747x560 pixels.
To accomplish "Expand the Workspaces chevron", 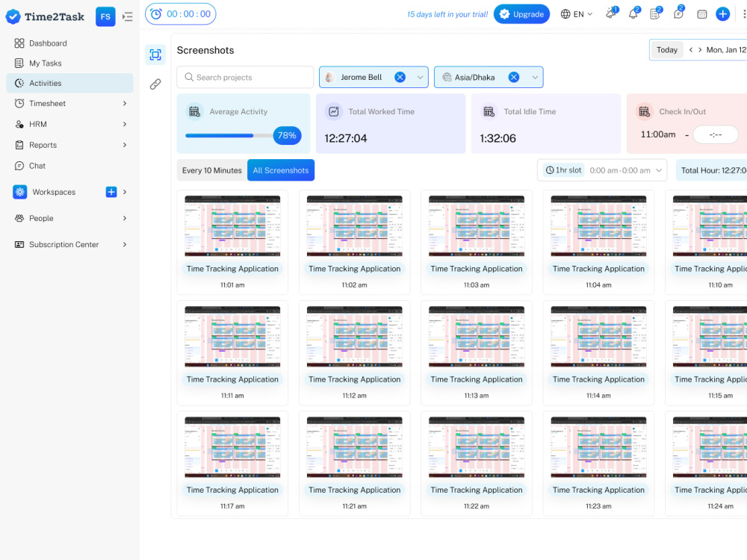I will click(125, 192).
